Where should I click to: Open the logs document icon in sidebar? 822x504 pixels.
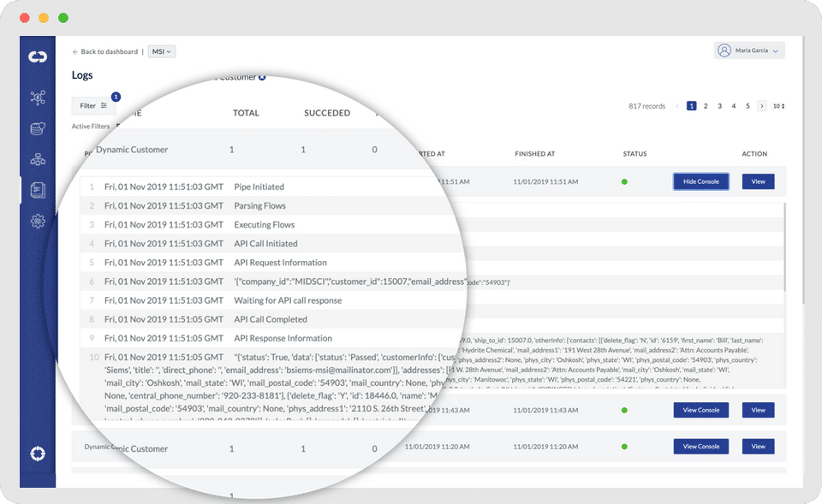37,190
